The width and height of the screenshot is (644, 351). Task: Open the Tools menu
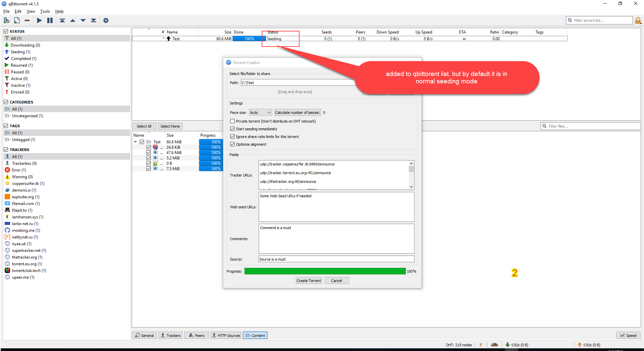click(45, 11)
